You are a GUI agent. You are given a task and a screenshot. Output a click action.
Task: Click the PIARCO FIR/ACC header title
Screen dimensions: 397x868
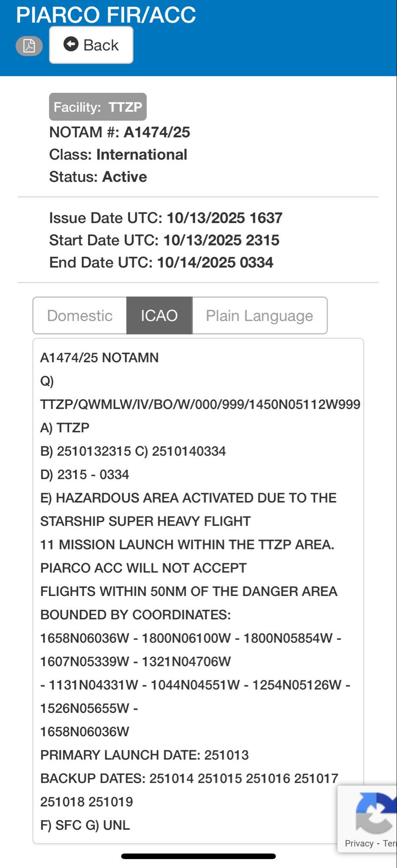click(106, 15)
